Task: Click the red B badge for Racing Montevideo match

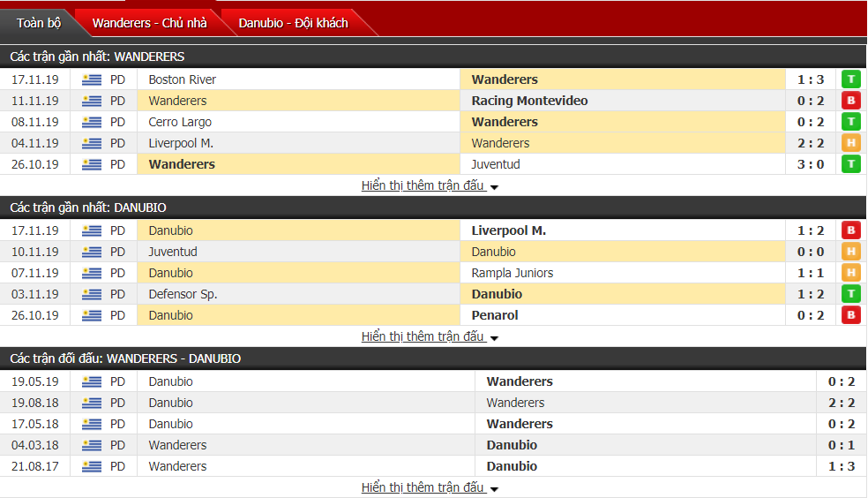Action: (x=851, y=101)
